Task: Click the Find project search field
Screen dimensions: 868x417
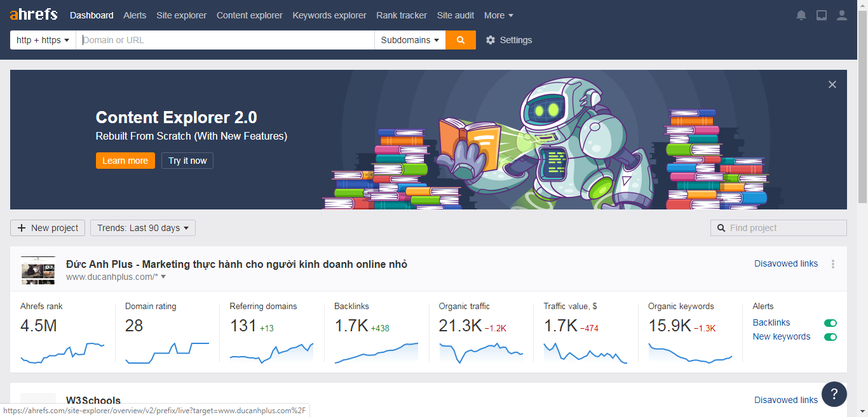Action: coord(785,228)
